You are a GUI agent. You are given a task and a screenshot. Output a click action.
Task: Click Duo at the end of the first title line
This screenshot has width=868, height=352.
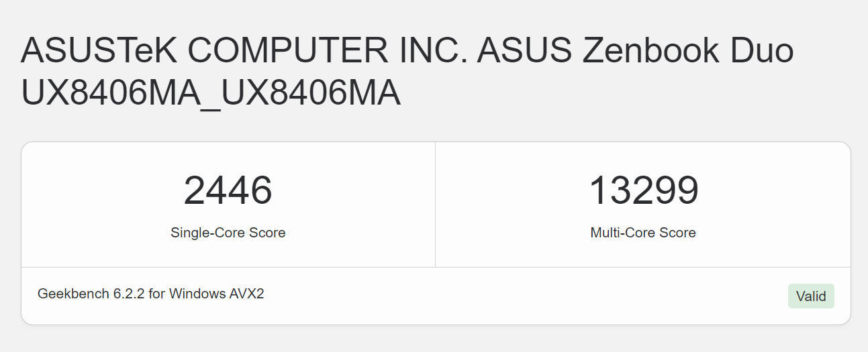tap(762, 52)
